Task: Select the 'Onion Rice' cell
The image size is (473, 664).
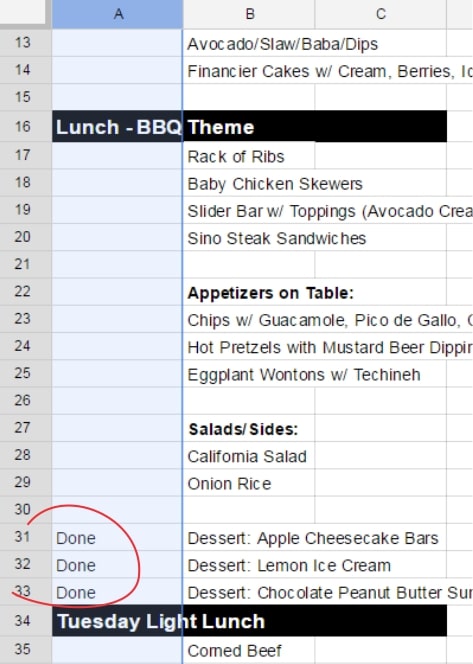Action: (x=249, y=483)
